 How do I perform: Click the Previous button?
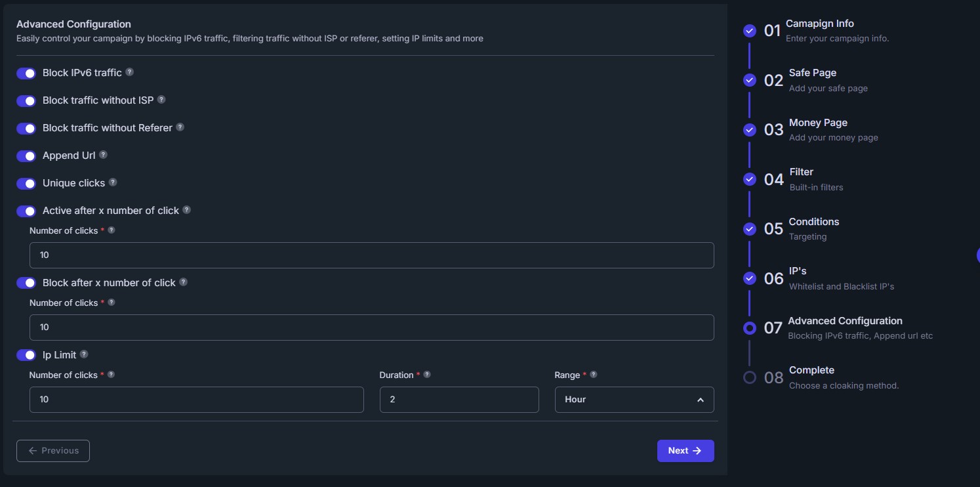click(x=53, y=451)
